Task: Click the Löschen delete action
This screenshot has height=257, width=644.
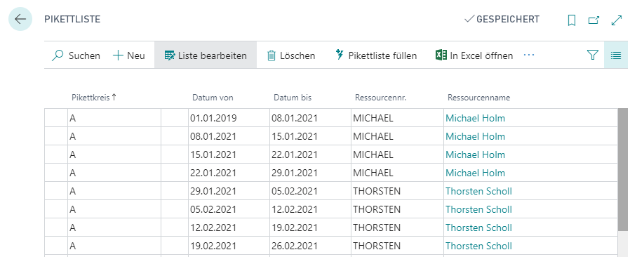Action: click(291, 55)
